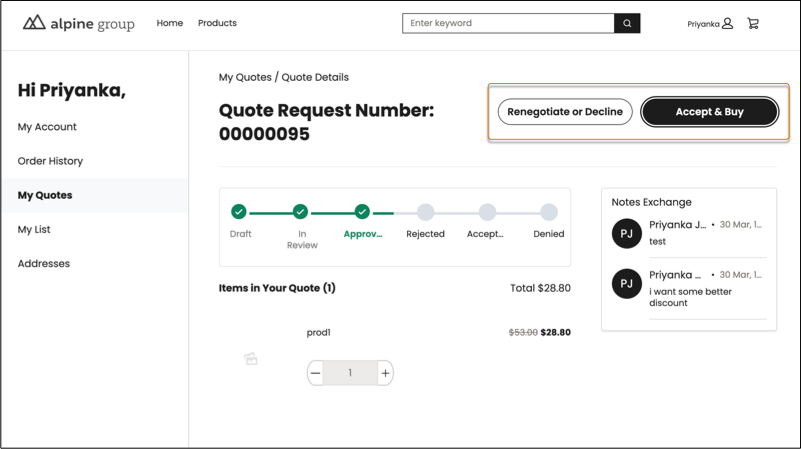Click the In Review step checkmark
This screenshot has width=801, height=449.
(x=300, y=211)
